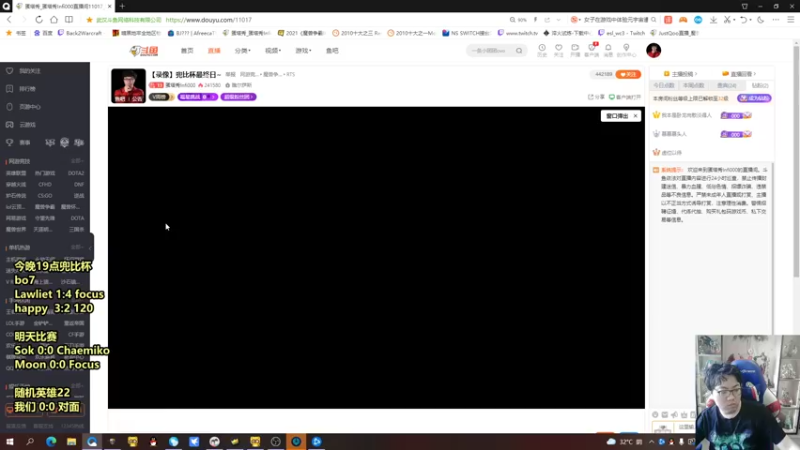Click the orange follow button
800x450 pixels.
[628, 74]
